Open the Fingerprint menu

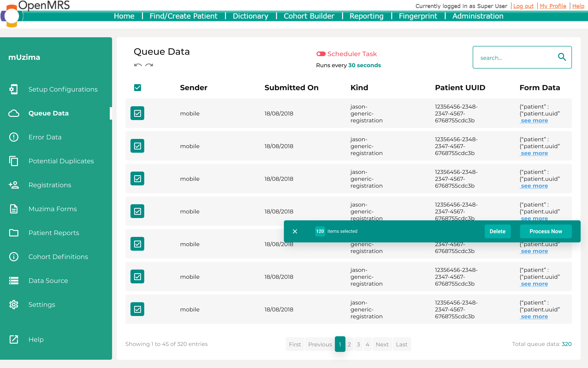coord(418,16)
